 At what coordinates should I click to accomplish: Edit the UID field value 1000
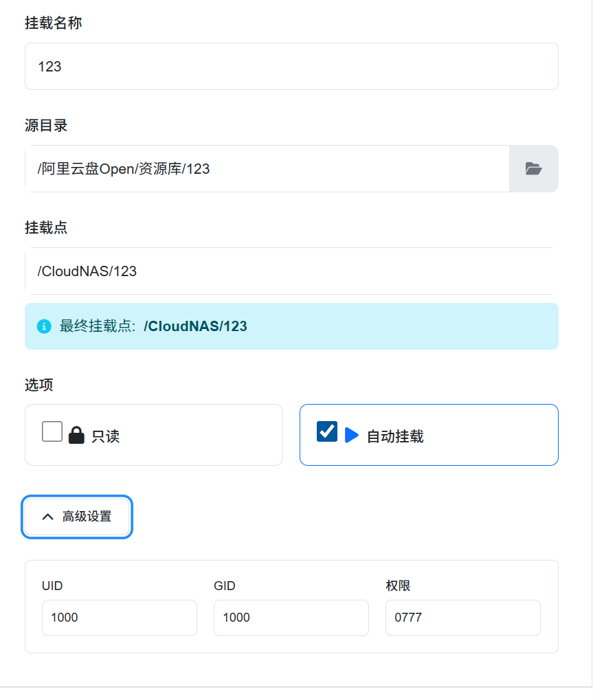(x=120, y=618)
